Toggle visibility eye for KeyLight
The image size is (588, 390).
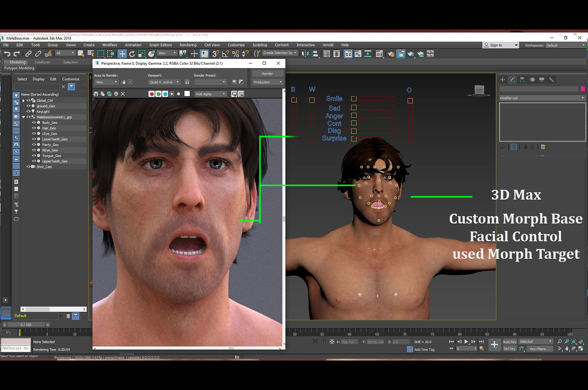[28, 111]
